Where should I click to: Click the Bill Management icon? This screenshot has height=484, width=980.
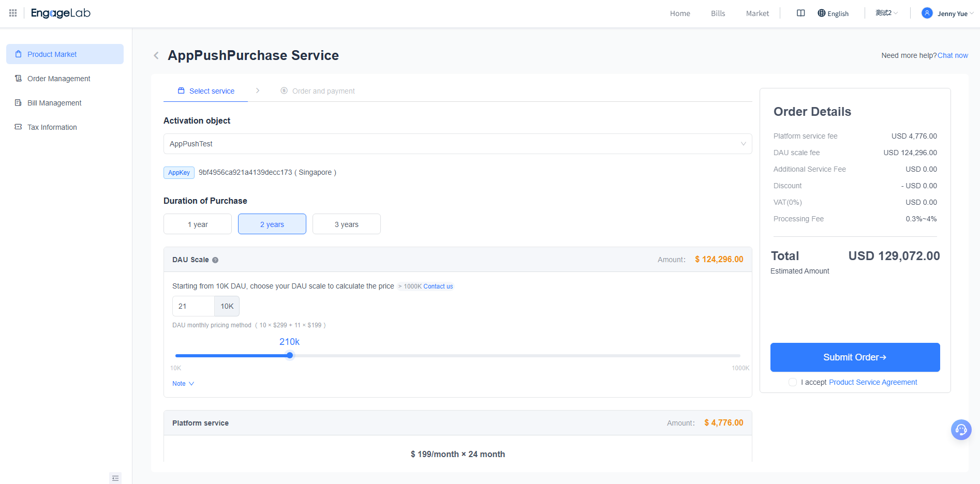tap(19, 102)
